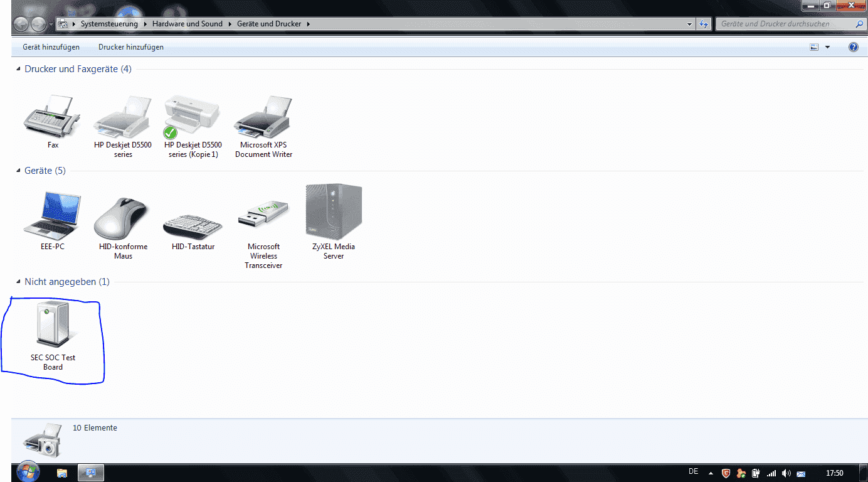This screenshot has height=482, width=868.
Task: Open the view options dropdown arrow
Action: tap(827, 47)
